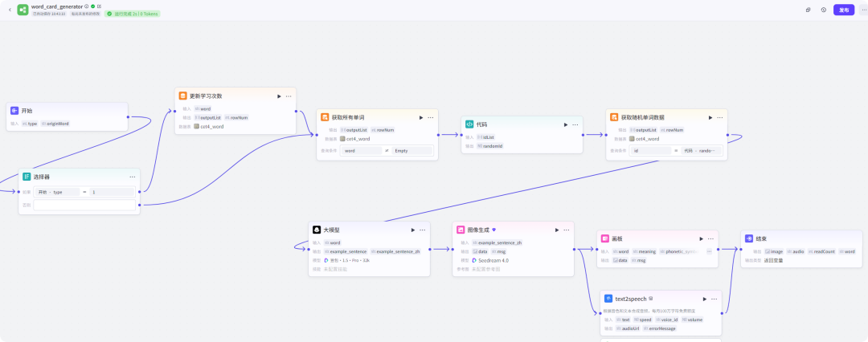Click the text2speech plugin node icon
Image resolution: width=868 pixels, height=342 pixels.
tap(608, 299)
